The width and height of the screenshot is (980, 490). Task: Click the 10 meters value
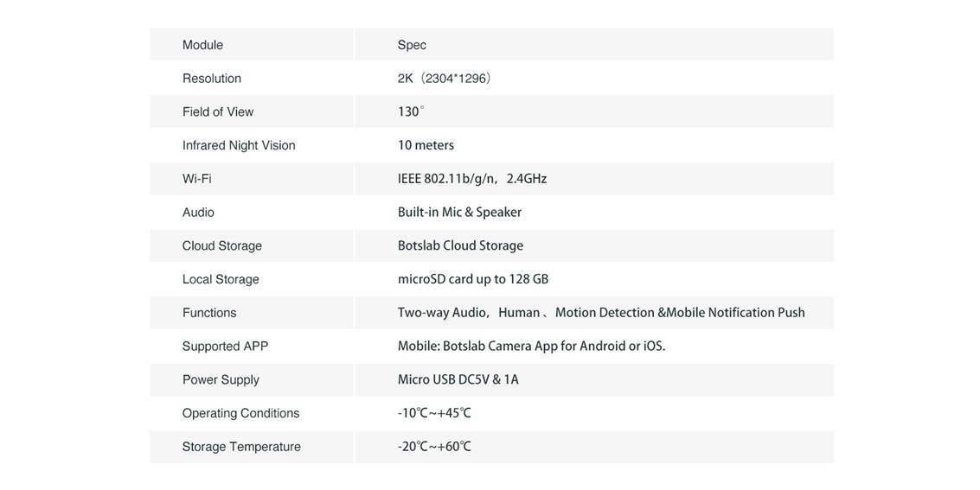pyautogui.click(x=426, y=145)
